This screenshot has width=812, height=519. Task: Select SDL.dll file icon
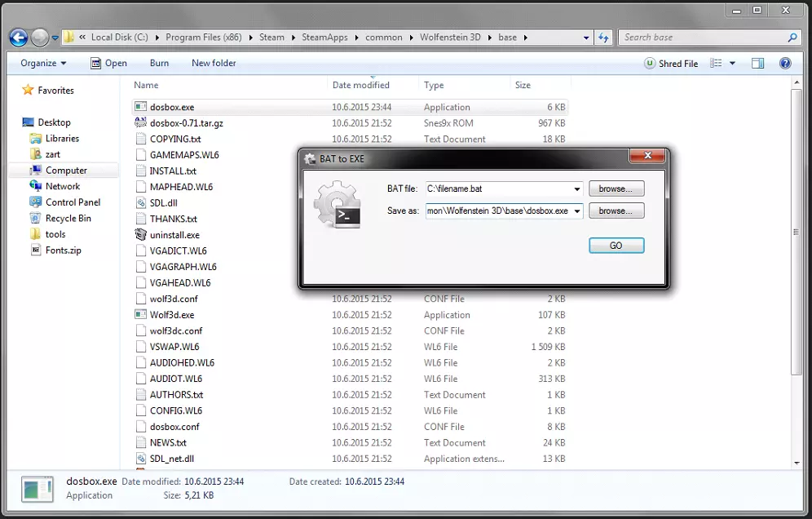pos(140,202)
